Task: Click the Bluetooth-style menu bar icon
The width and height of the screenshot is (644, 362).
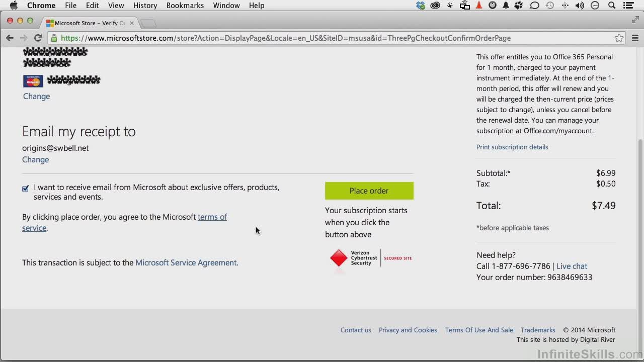Action: pyautogui.click(x=565, y=6)
